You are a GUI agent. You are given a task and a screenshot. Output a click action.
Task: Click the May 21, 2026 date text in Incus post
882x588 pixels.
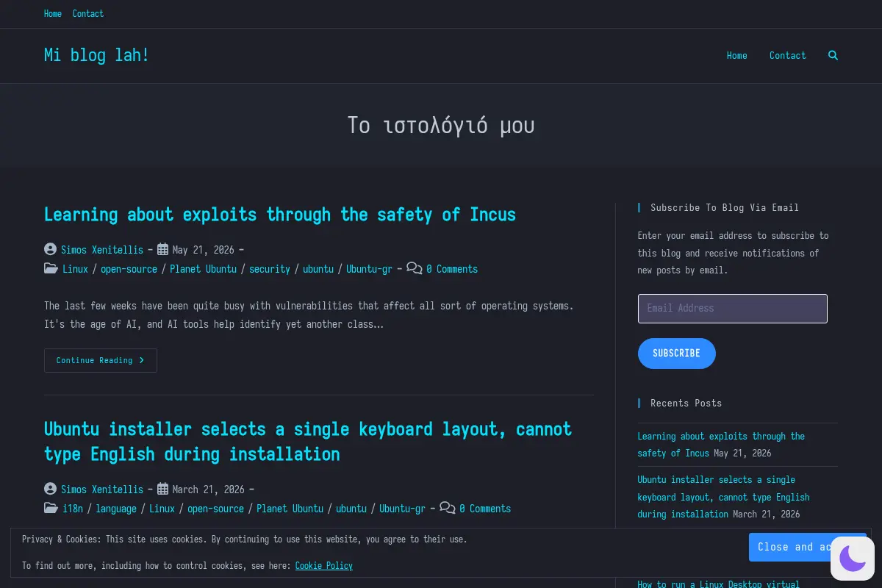pyautogui.click(x=204, y=250)
